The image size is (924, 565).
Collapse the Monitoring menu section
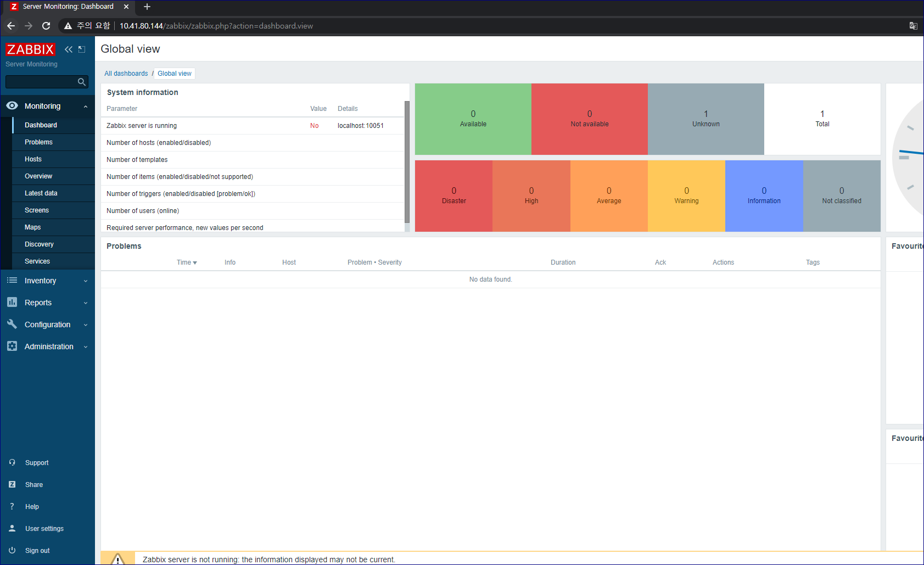click(x=86, y=107)
